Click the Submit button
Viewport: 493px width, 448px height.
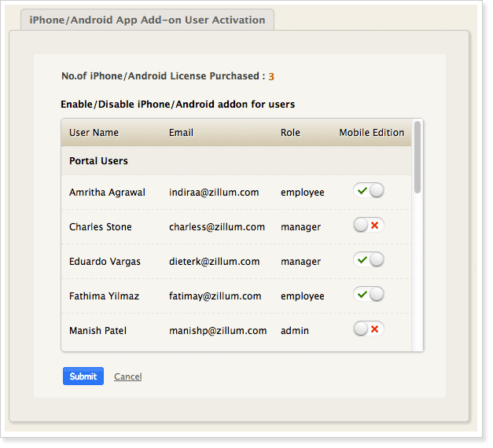click(x=83, y=376)
